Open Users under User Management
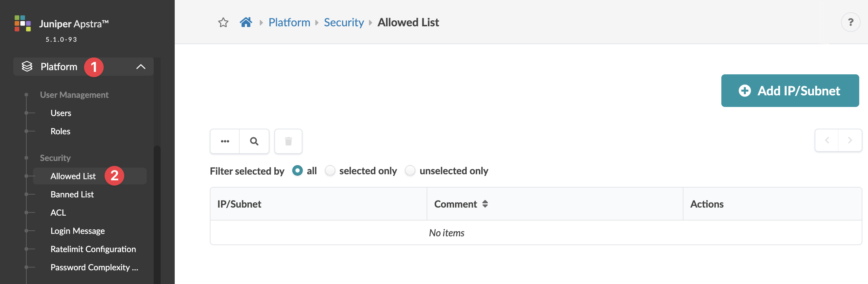 pos(61,113)
